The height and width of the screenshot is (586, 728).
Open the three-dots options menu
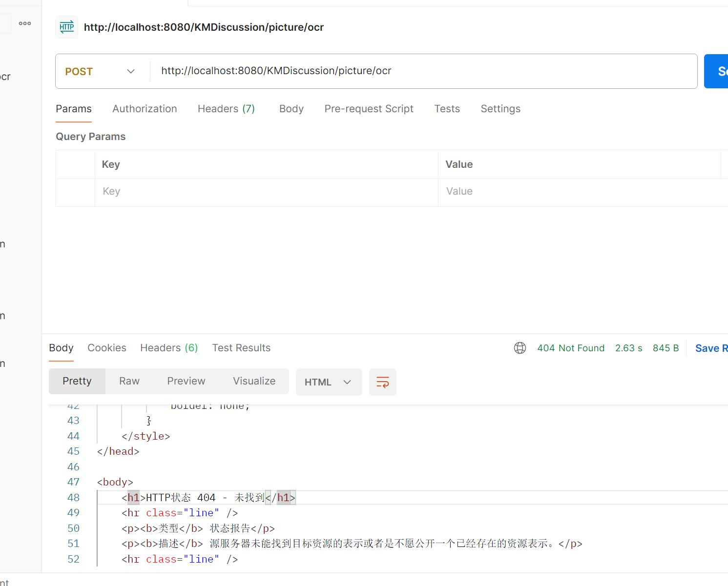tap(25, 23)
